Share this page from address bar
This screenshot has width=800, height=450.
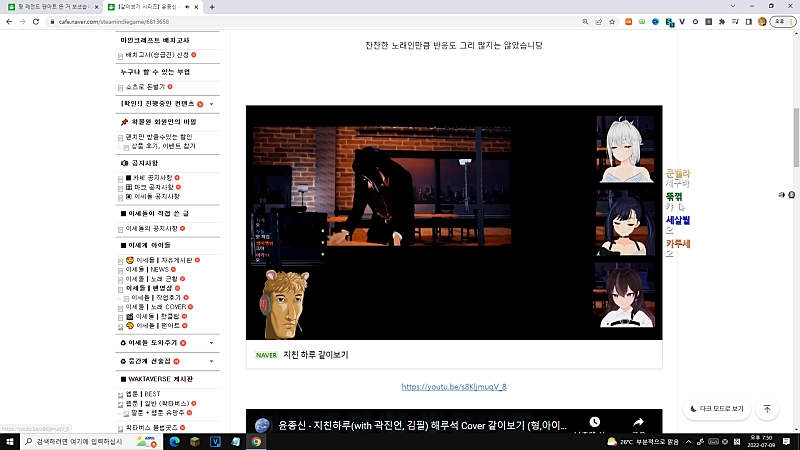598,22
